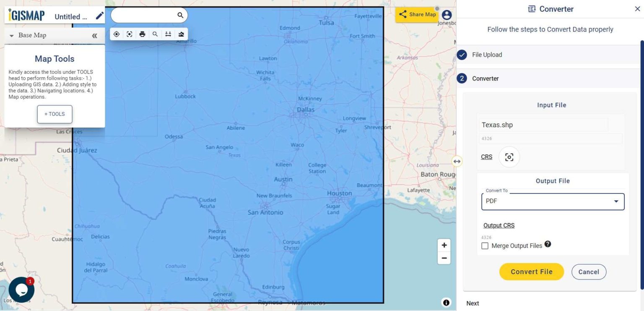Viewport: 644px width, 311px height.
Task: Click the Convert File button
Action: (x=531, y=272)
